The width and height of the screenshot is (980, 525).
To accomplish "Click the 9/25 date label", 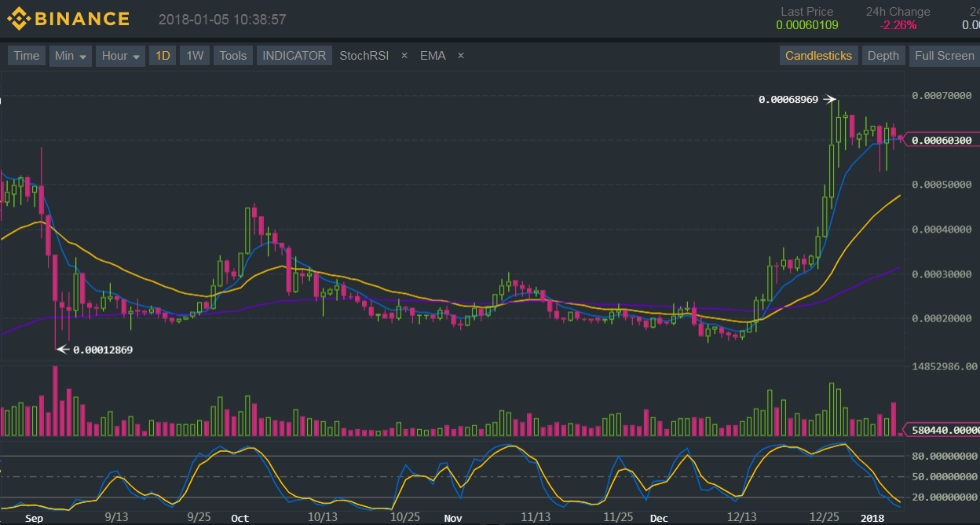I will pyautogui.click(x=199, y=518).
